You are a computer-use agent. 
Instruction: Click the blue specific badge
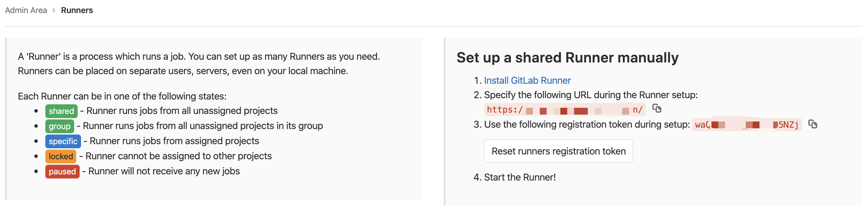63,141
